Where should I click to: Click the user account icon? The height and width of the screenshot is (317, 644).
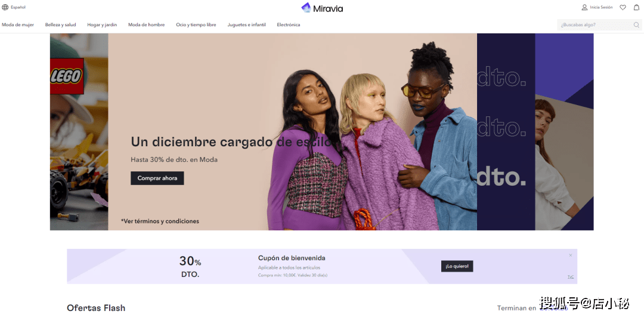point(584,7)
